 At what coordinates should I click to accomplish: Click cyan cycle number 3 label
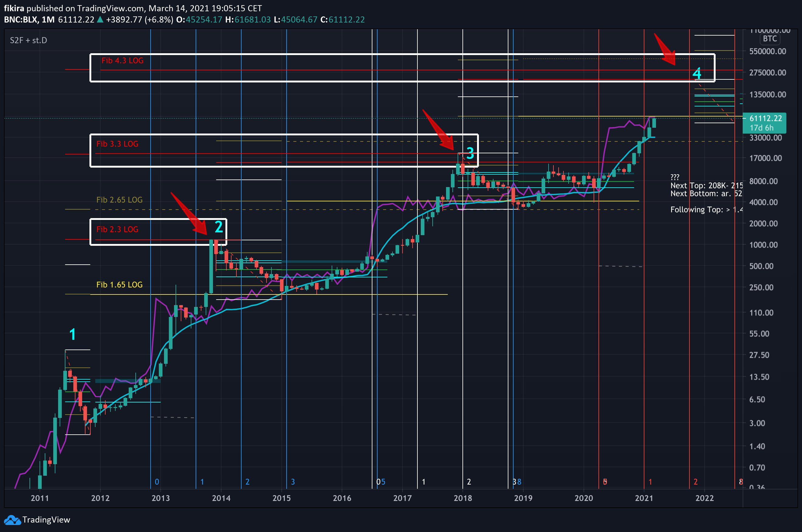click(x=470, y=153)
